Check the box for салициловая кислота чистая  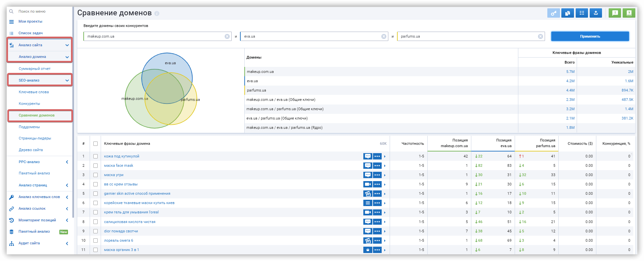click(x=96, y=222)
